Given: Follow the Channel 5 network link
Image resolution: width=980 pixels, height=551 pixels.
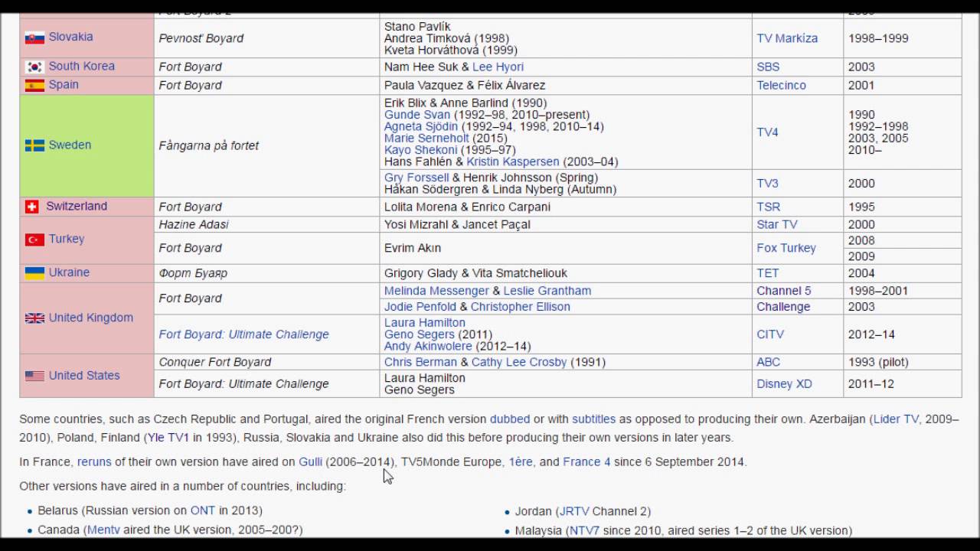Looking at the screenshot, I should click(x=783, y=291).
